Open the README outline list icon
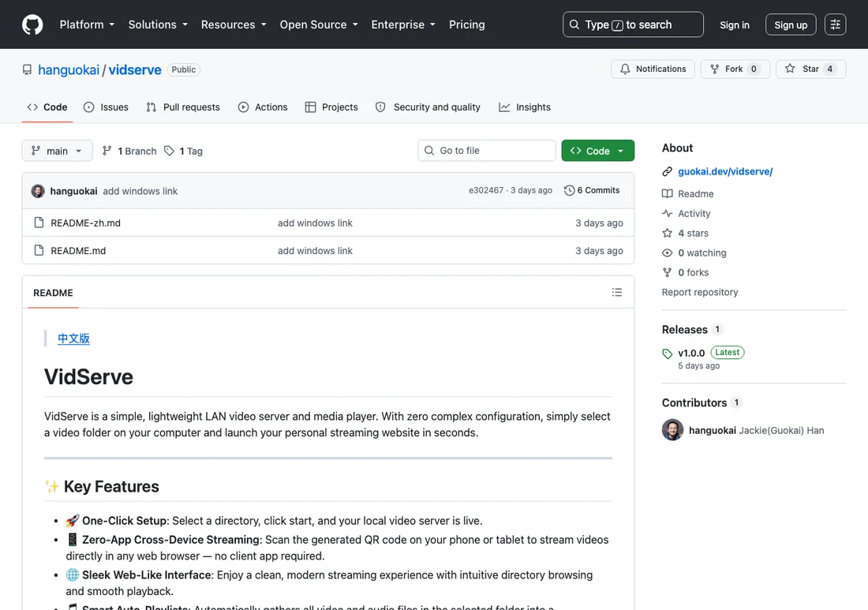The width and height of the screenshot is (868, 610). [x=617, y=292]
